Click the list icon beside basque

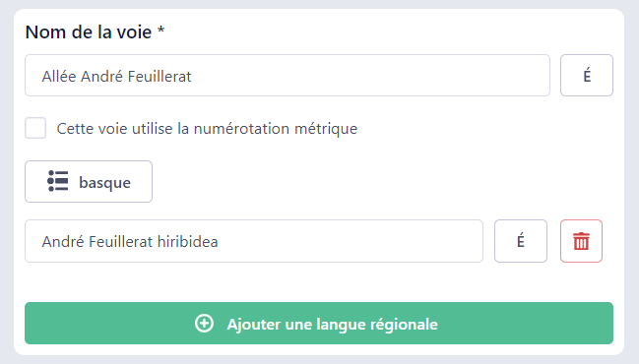click(x=57, y=181)
